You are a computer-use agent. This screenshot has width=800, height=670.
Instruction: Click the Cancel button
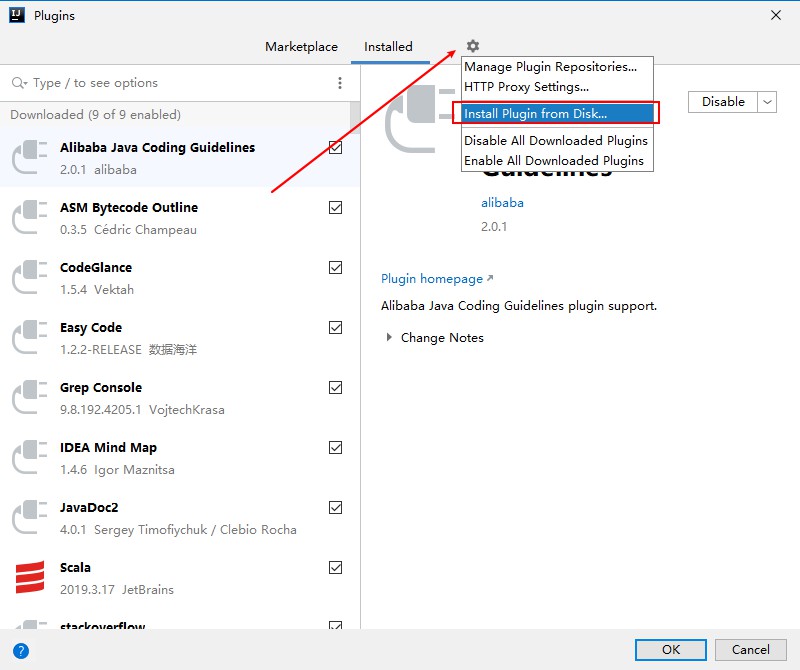click(x=751, y=650)
